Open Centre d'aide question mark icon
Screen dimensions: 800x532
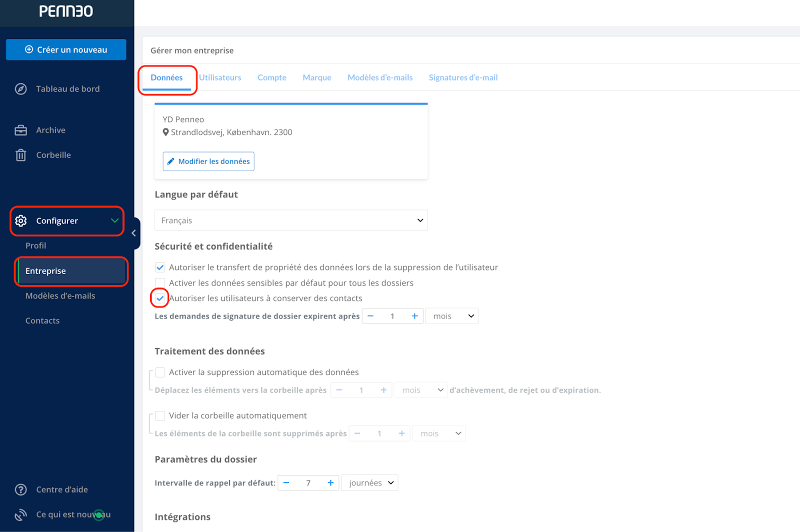[20, 489]
